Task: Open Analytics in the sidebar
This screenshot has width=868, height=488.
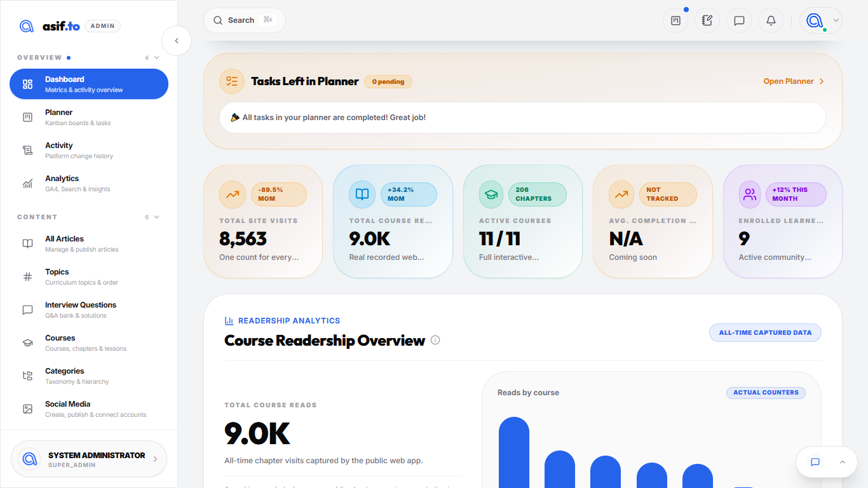Action: point(89,183)
